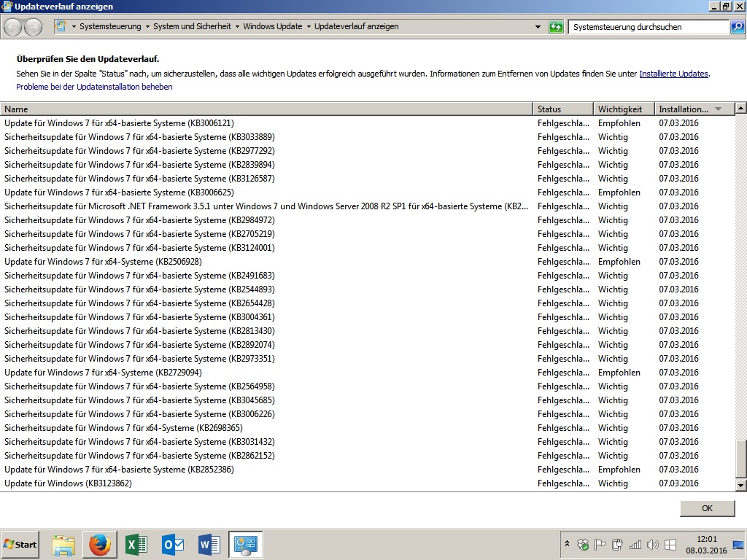Select update KB3006121 row
This screenshot has width=747, height=560.
(x=368, y=122)
